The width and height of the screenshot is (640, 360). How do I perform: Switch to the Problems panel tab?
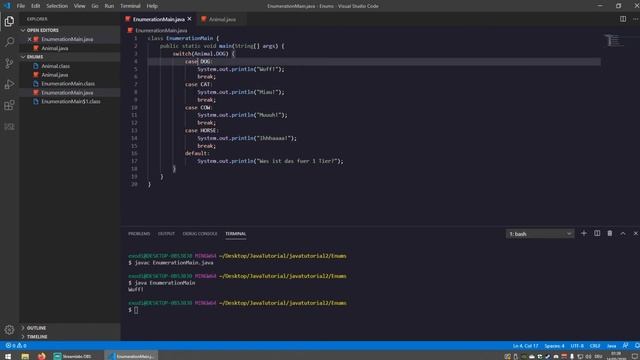pos(139,234)
